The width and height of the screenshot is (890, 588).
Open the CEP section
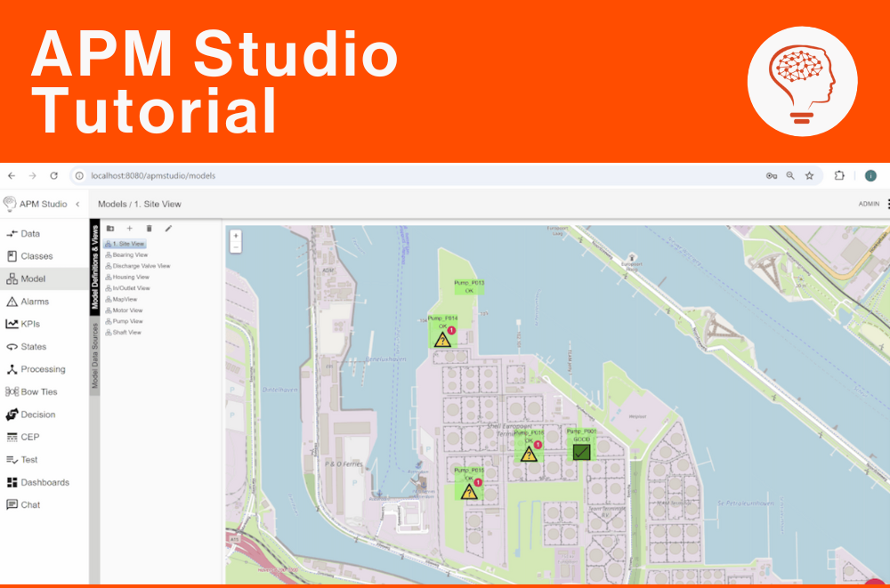point(24,437)
